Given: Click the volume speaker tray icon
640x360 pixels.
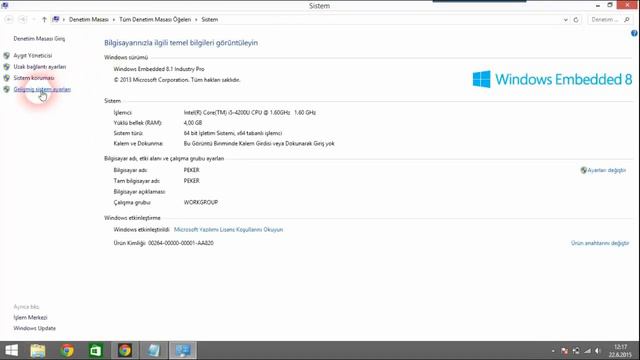Looking at the screenshot, I should coord(598,351).
